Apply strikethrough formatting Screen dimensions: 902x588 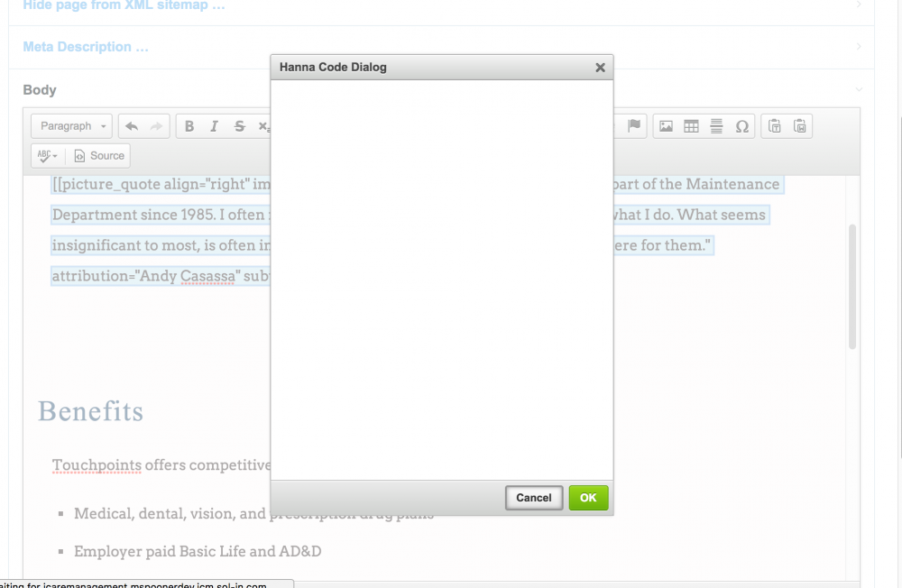tap(239, 125)
